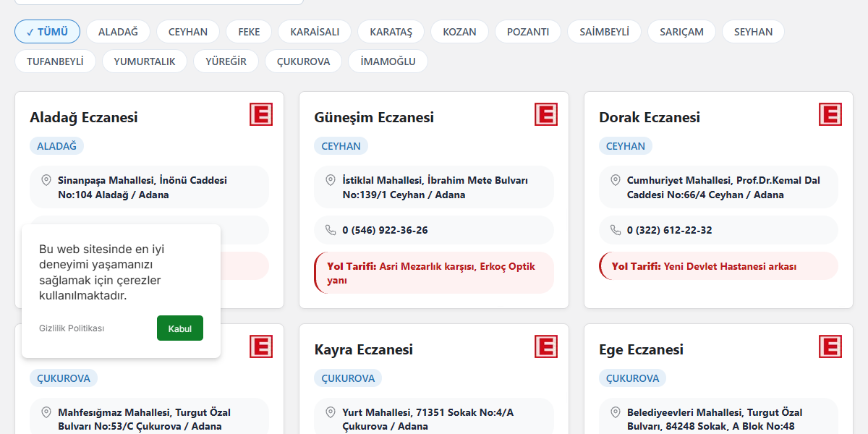The width and height of the screenshot is (868, 434).
Task: Click the ÇUKUROVA tag on Kayra Eczanesi card
Action: click(x=348, y=378)
